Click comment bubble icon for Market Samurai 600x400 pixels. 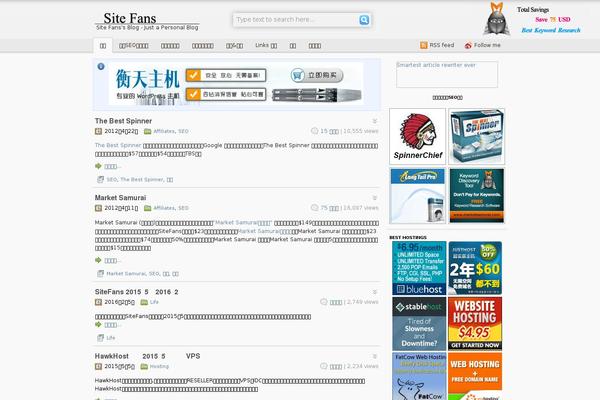click(x=315, y=208)
